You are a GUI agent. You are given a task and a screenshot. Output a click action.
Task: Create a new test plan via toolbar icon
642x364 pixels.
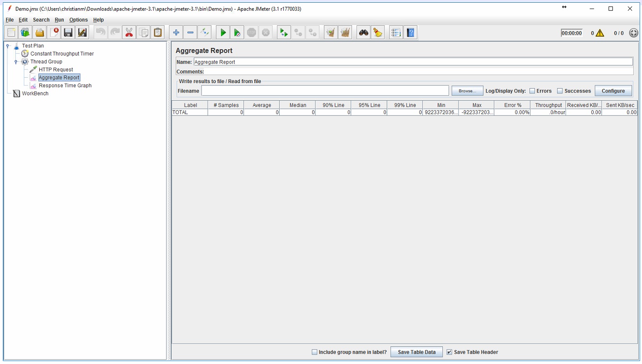(11, 33)
